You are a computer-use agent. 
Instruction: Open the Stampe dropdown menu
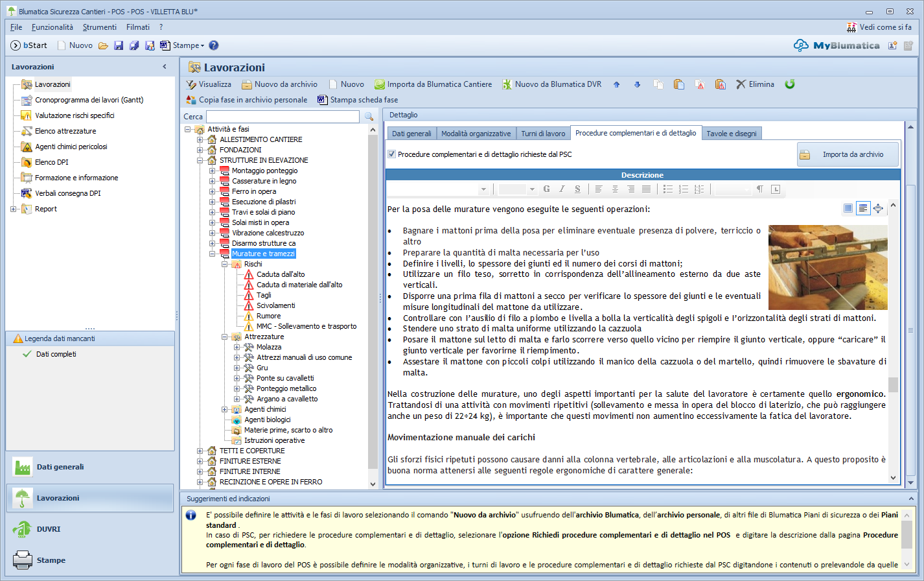pos(187,45)
